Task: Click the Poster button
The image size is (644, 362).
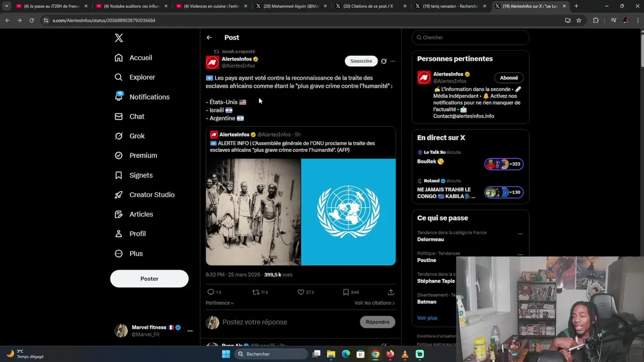Action: [x=149, y=279]
